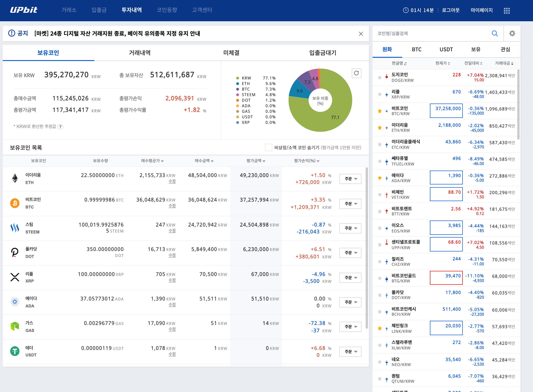Unfavorite Bitcoin star in market list
This screenshot has height=392, width=533.
pyautogui.click(x=380, y=111)
